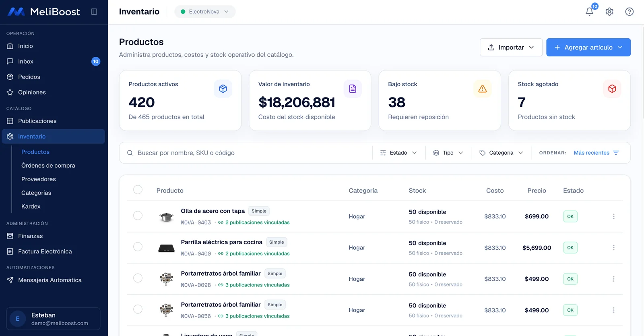Go to Inicio in sidebar
Image resolution: width=644 pixels, height=336 pixels.
click(53, 46)
